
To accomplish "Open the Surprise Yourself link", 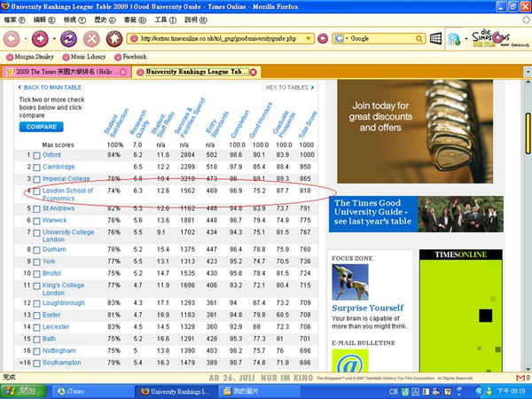I will pyautogui.click(x=368, y=308).
